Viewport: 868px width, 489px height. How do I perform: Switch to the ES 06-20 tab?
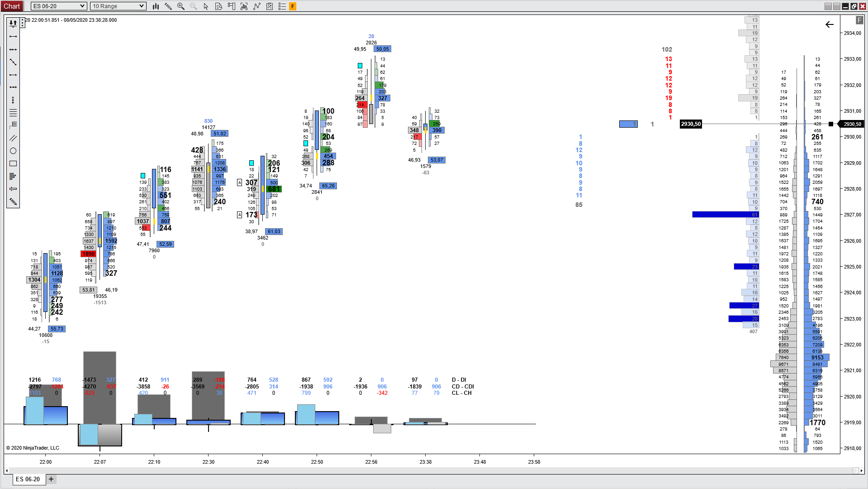[28, 479]
